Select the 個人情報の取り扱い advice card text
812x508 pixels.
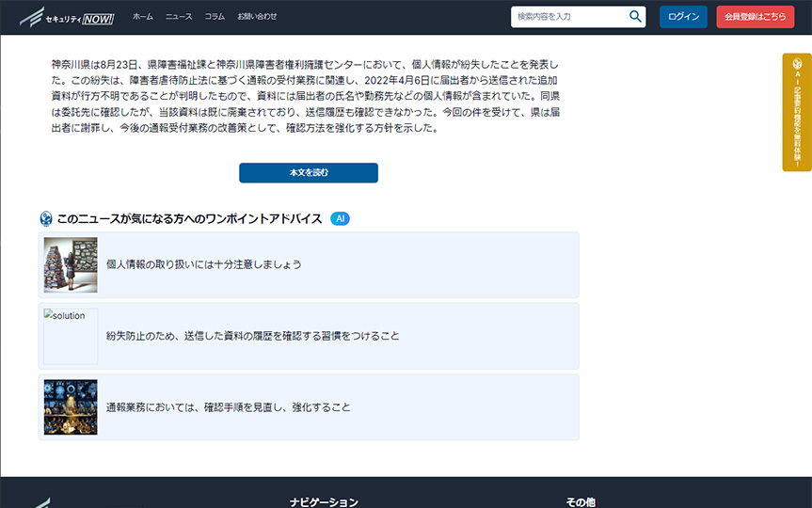pyautogui.click(x=204, y=264)
